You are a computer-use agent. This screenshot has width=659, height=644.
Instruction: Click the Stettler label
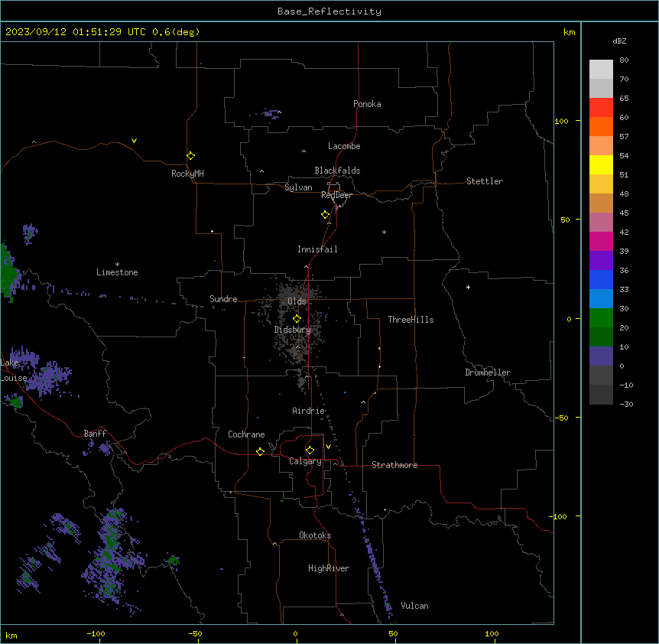coord(485,181)
